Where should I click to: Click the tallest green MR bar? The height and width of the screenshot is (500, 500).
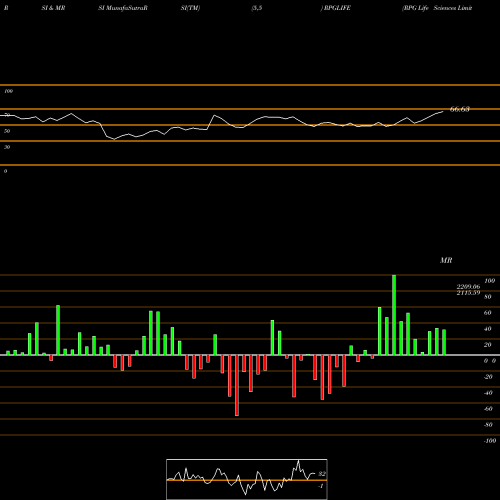point(394,315)
